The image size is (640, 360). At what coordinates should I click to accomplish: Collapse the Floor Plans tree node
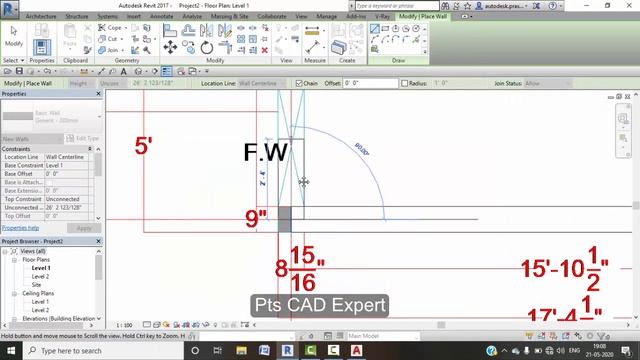(x=14, y=260)
